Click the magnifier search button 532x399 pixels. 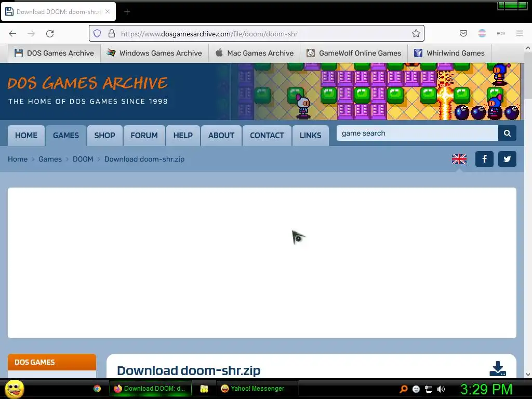tap(507, 134)
